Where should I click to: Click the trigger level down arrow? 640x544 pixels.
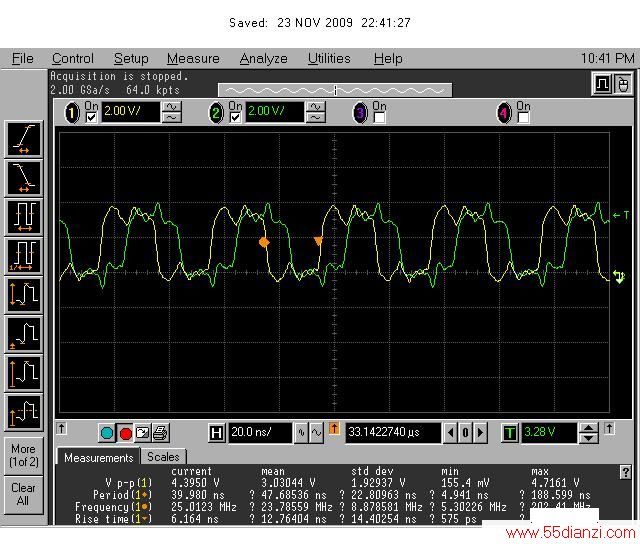[x=589, y=438]
